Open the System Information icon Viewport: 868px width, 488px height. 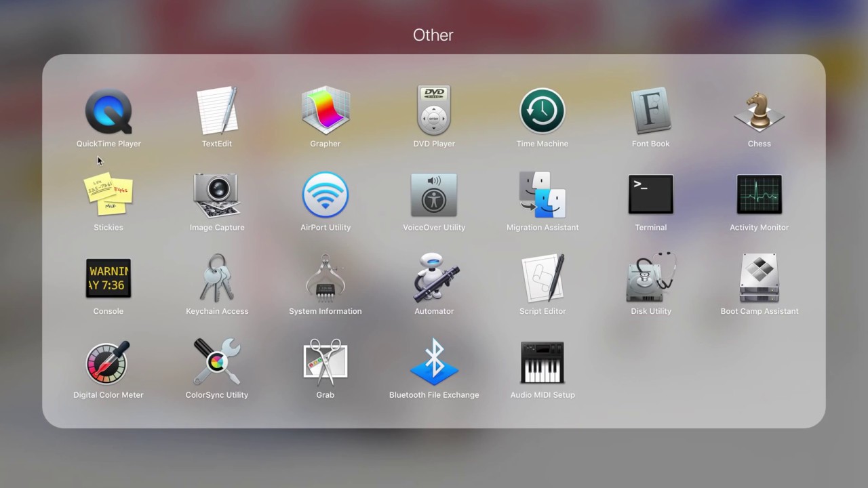[325, 278]
